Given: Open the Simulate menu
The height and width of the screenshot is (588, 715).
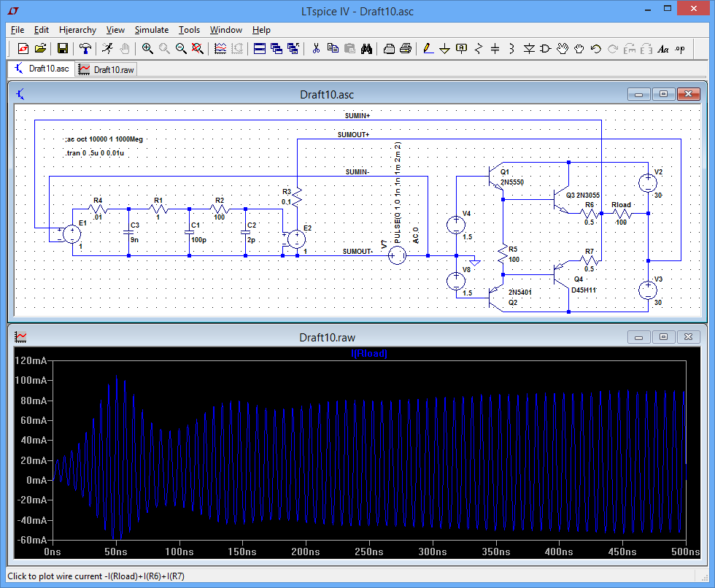Looking at the screenshot, I should click(152, 30).
